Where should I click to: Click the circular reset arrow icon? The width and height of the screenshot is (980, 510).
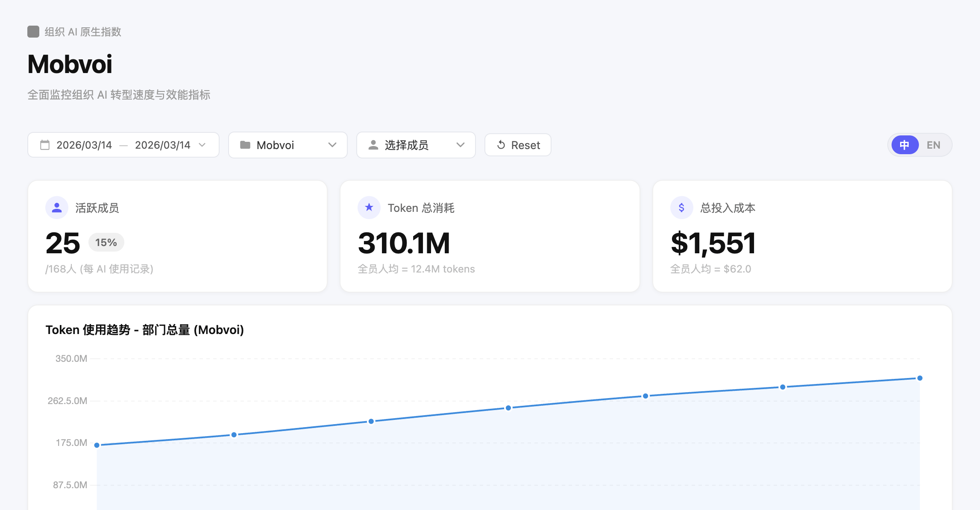501,145
